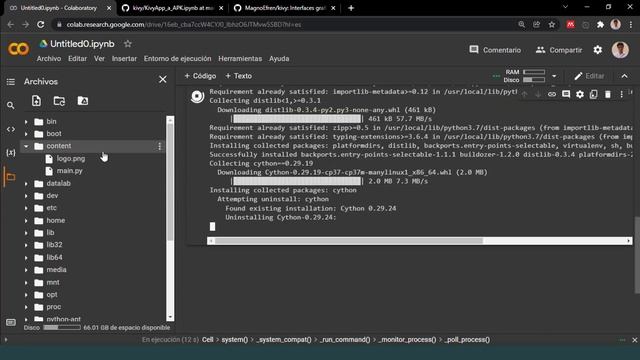Expand the home folder
Viewport: 640px width, 360px height.
[x=26, y=221]
